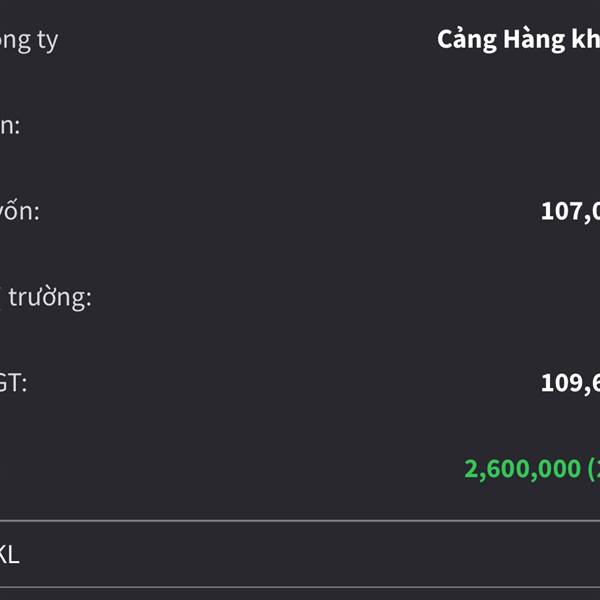This screenshot has height=600, width=600.
Task: Click the 'GT:' value label
Action: pos(14,382)
